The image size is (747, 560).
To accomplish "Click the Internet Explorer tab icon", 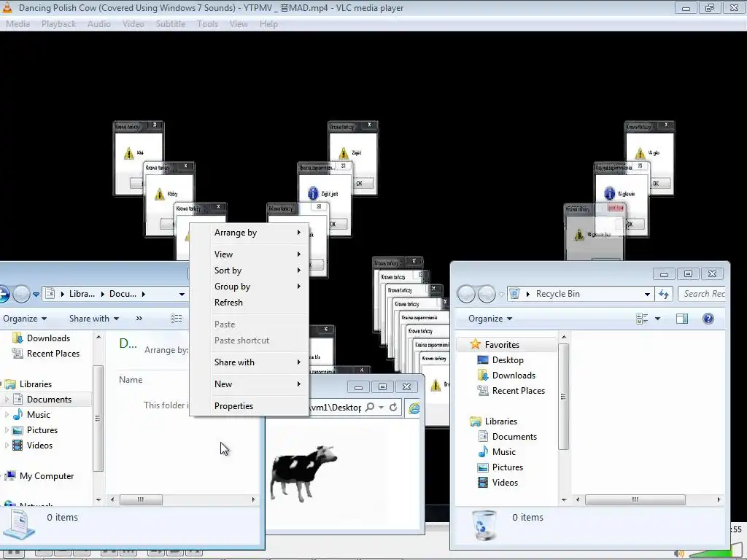I will pyautogui.click(x=414, y=408).
